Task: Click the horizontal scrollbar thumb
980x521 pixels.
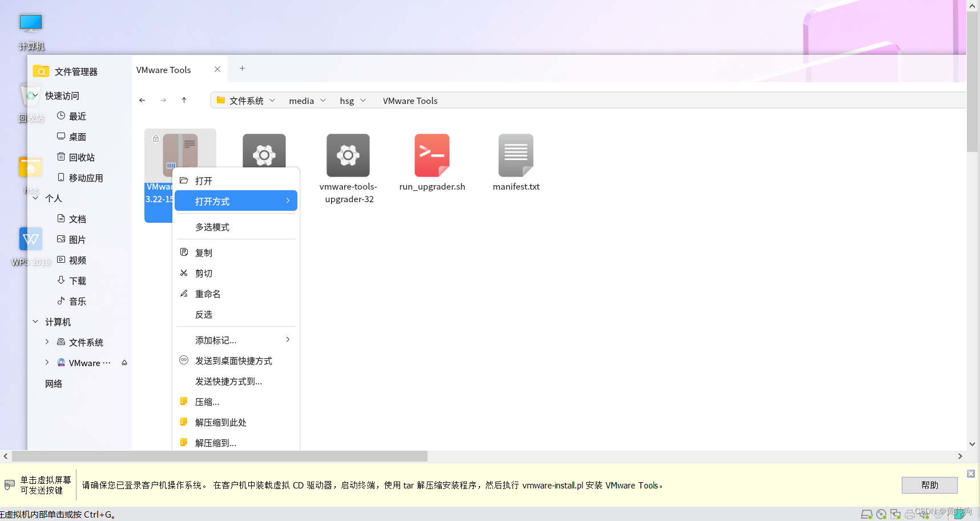Action: click(220, 456)
